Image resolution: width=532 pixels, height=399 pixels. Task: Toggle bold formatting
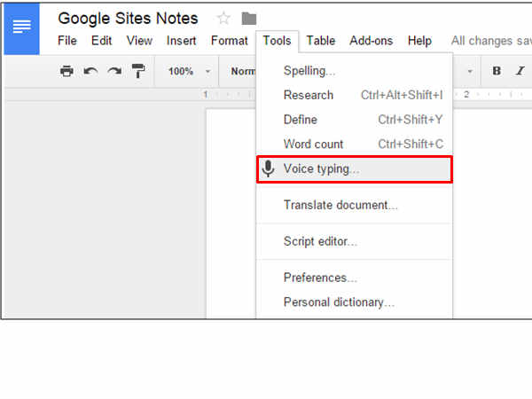497,71
